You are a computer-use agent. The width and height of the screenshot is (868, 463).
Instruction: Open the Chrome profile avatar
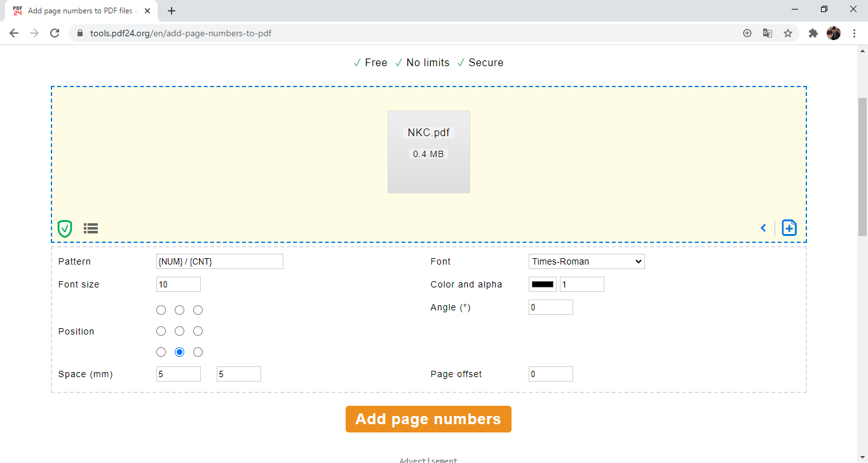coord(834,33)
